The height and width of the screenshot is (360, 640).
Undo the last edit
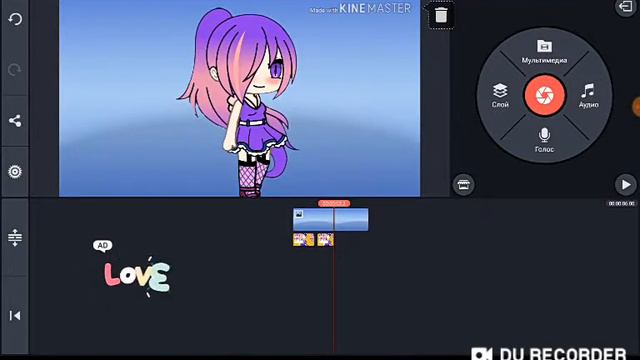15,19
